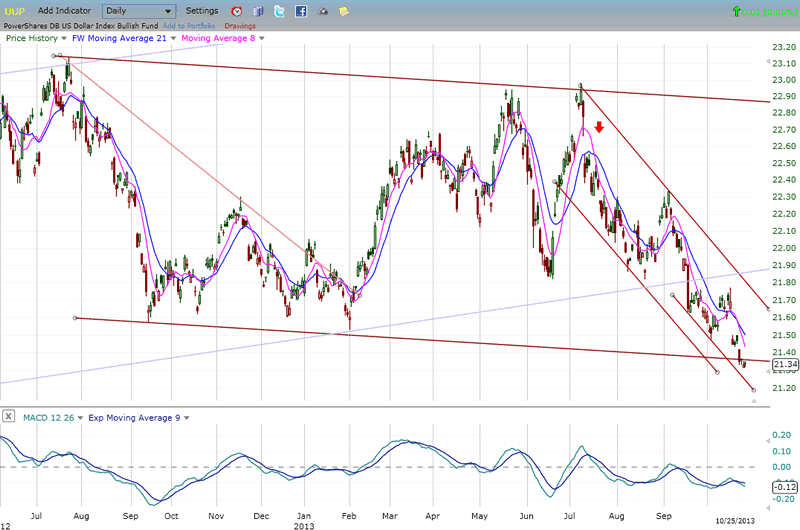Open the book reference icon
Image resolution: width=800 pixels, height=530 pixels.
[x=258, y=11]
